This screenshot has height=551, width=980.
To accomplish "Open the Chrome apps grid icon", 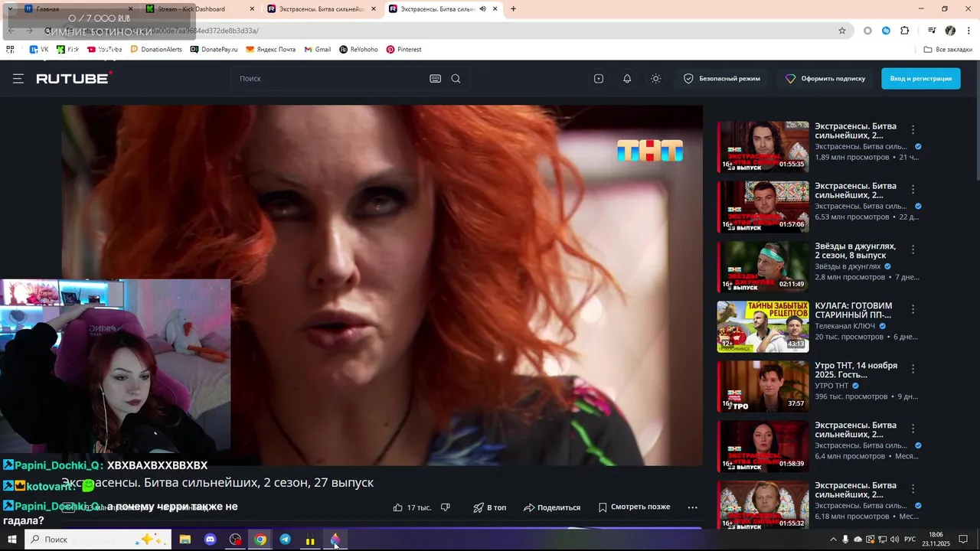I will pos(10,49).
